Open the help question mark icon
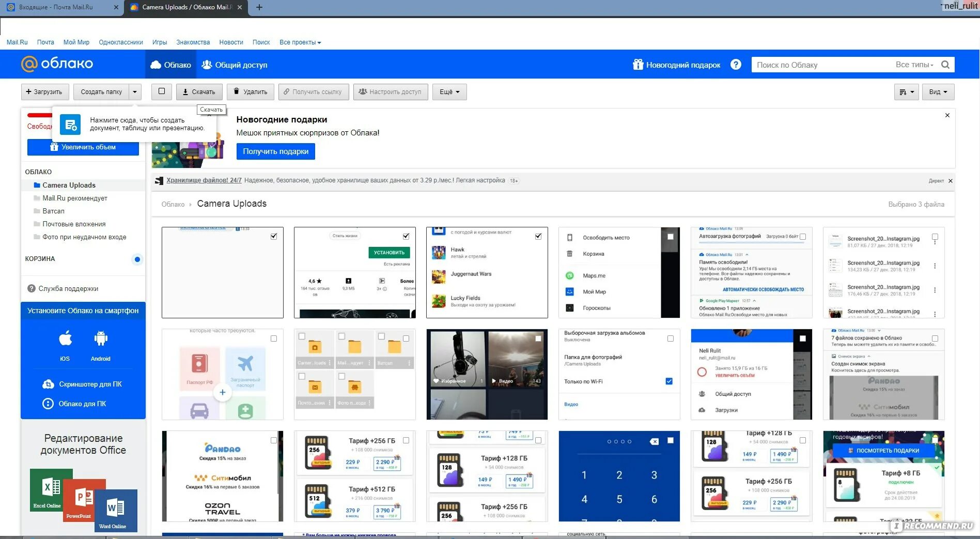The image size is (980, 539). (x=736, y=65)
